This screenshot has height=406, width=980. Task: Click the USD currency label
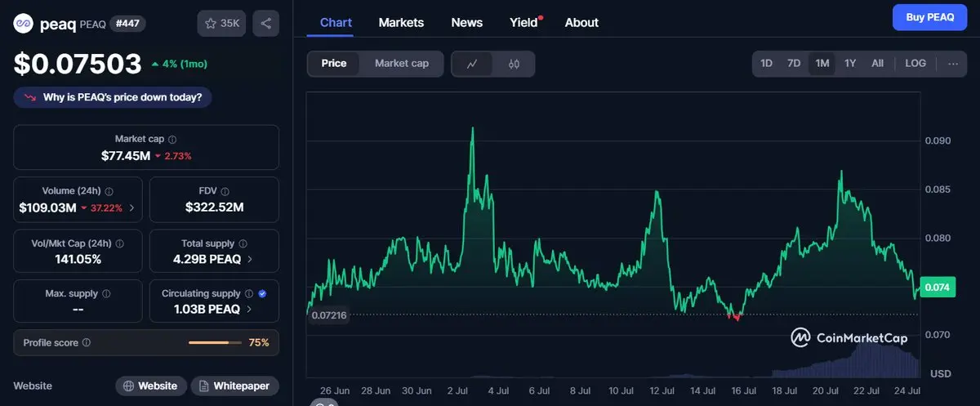(x=941, y=373)
